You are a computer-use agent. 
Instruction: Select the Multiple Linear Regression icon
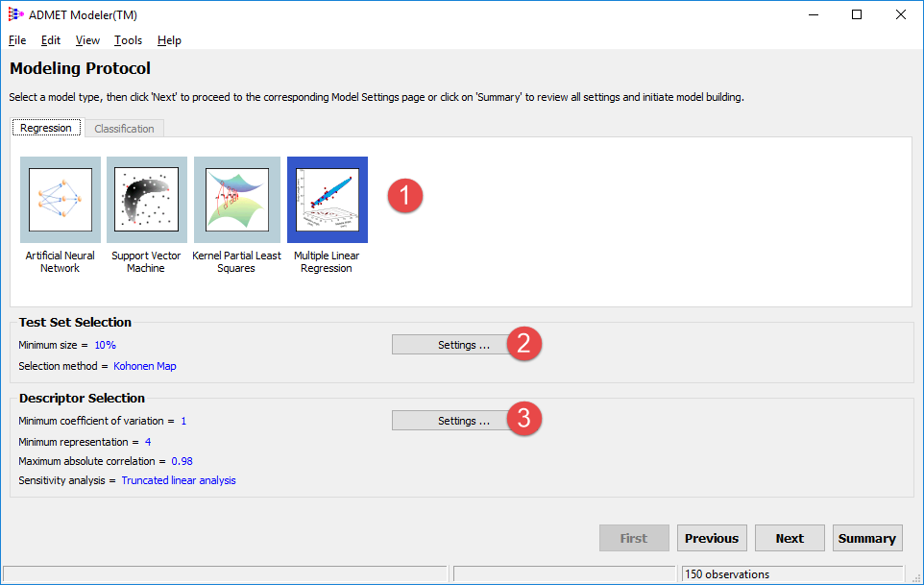(x=328, y=200)
